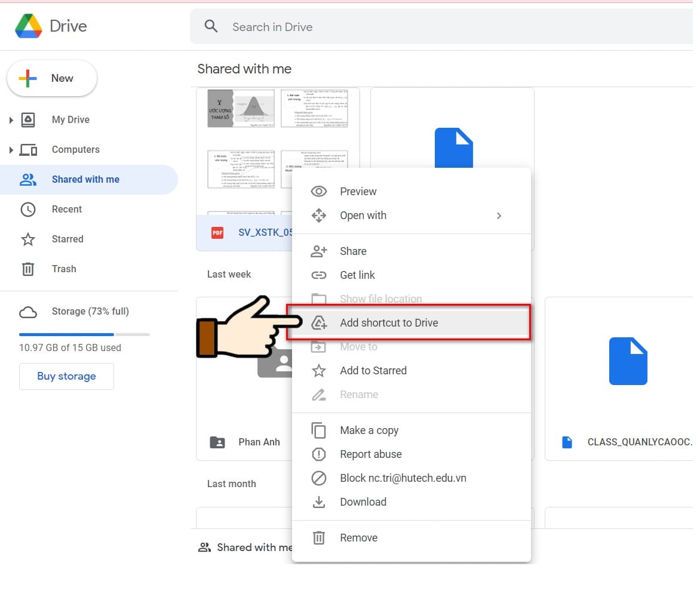Open the Starred section
Image resolution: width=700 pixels, height=597 pixels.
point(67,239)
